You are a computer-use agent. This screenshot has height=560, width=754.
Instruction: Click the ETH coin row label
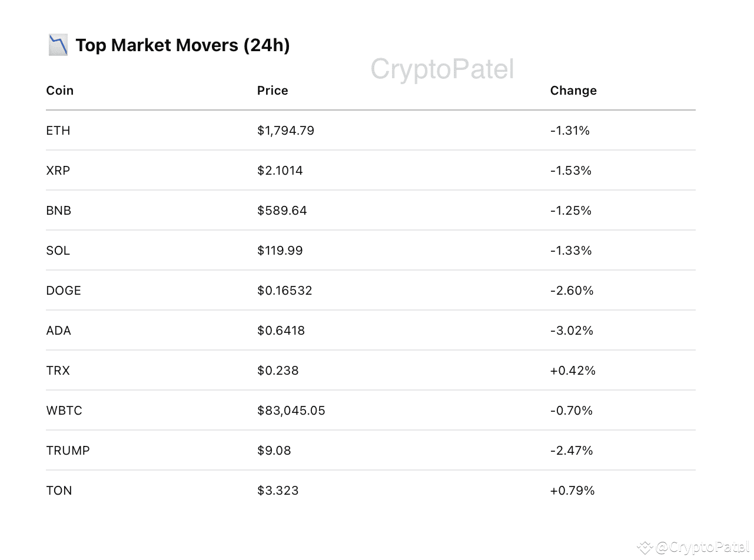pyautogui.click(x=58, y=131)
